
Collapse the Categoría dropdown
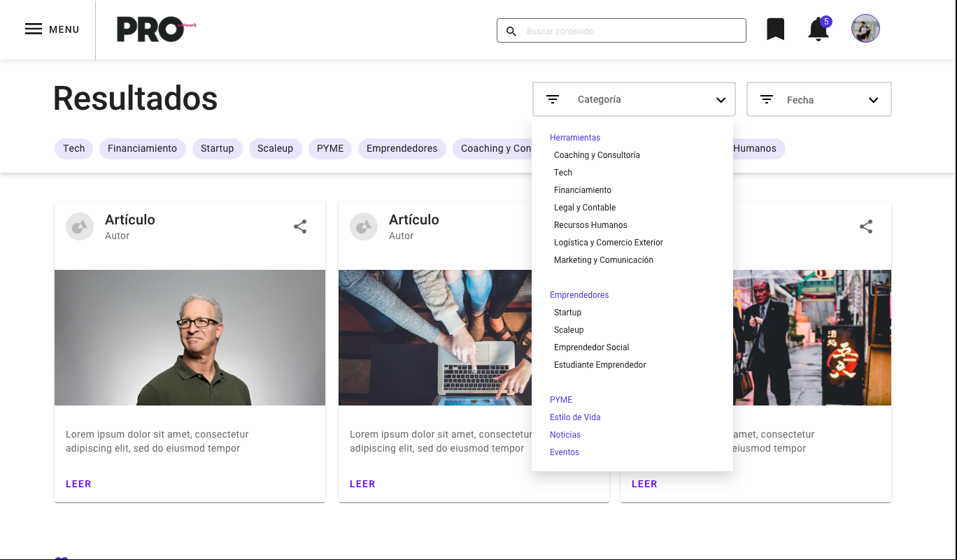pos(721,100)
